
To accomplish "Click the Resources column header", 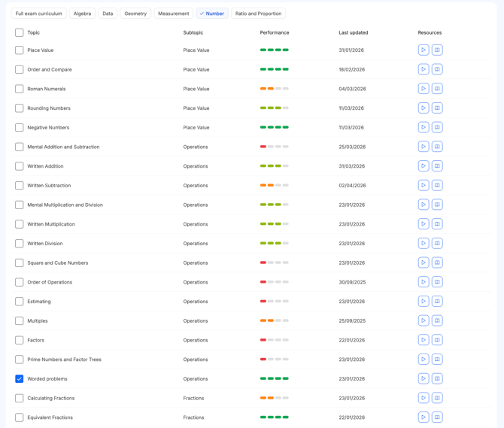I will pyautogui.click(x=430, y=32).
